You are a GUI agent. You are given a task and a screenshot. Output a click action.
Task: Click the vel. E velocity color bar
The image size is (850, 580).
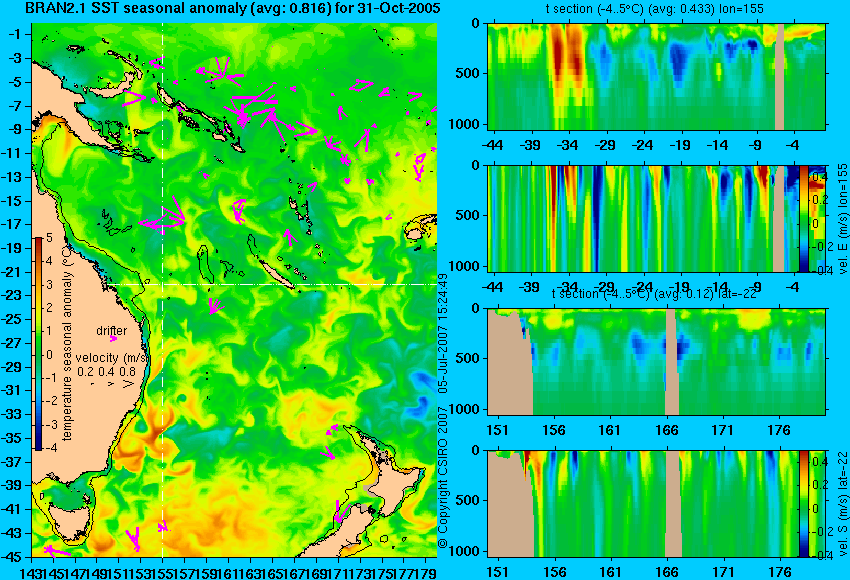tap(803, 218)
